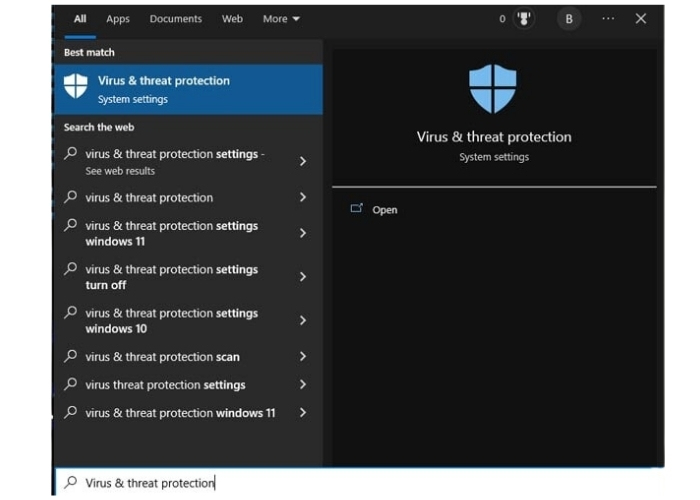Select 'virus & threat protection windows 11' suggestion

pyautogui.click(x=188, y=413)
